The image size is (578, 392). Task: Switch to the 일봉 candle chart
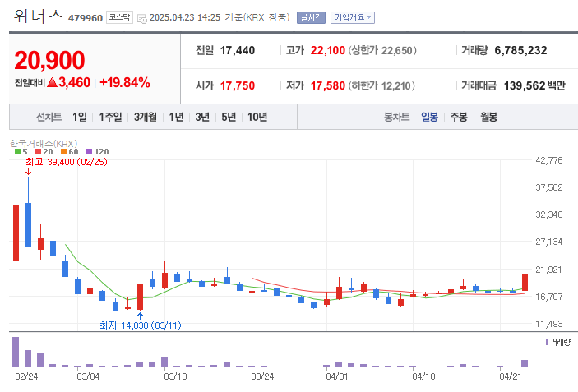tap(429, 117)
